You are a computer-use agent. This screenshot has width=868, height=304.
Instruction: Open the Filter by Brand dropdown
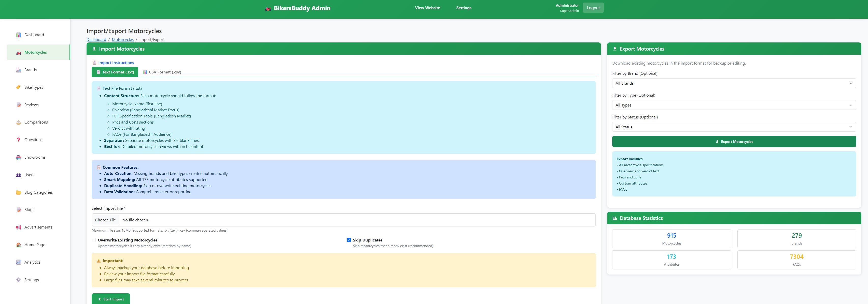pyautogui.click(x=734, y=83)
